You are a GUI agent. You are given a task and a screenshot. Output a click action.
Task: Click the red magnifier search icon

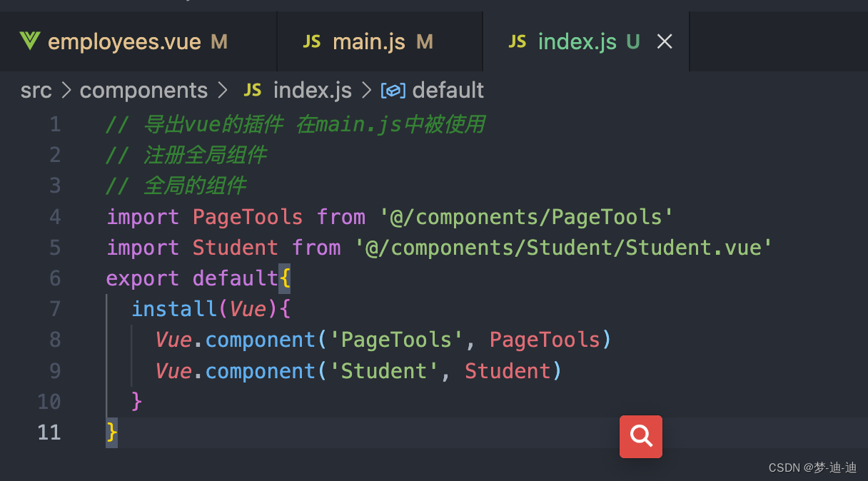coord(640,436)
